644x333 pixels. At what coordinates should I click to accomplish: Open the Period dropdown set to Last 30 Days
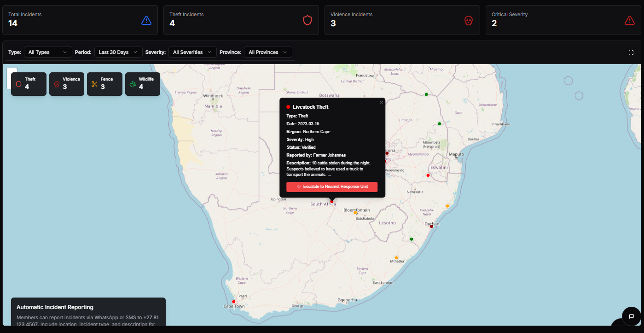coord(118,52)
